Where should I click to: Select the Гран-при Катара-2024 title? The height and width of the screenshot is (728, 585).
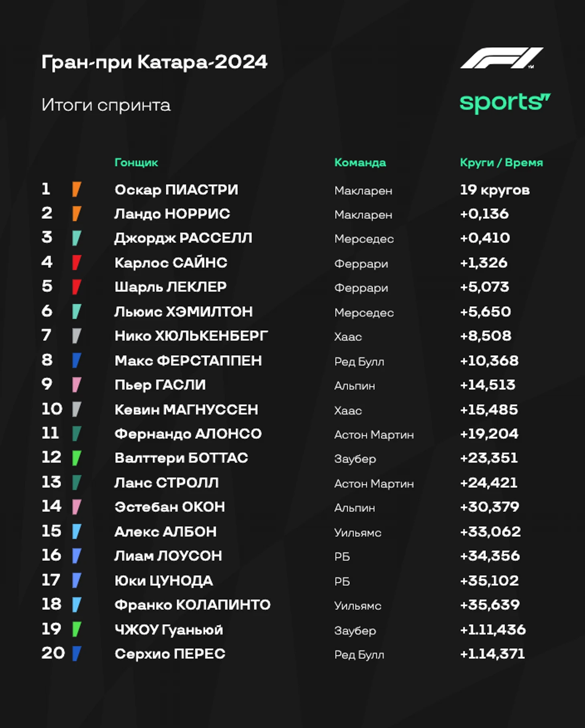(x=154, y=62)
